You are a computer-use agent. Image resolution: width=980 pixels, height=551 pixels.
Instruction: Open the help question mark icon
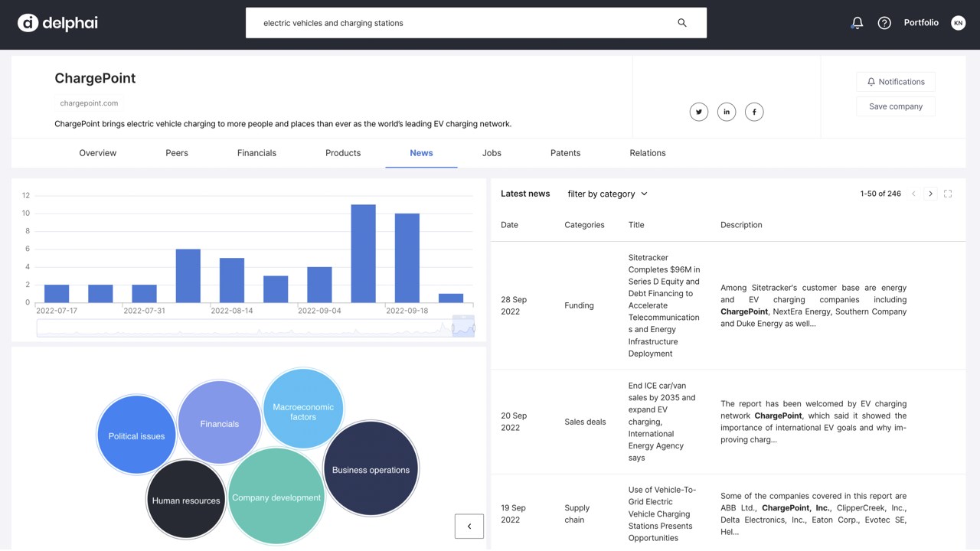[x=884, y=23]
